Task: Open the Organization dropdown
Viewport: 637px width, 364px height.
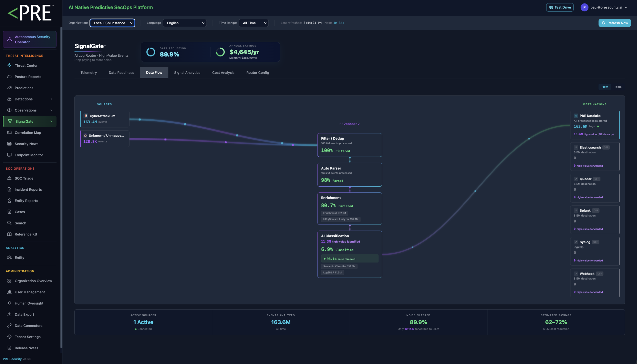Action: [112, 23]
